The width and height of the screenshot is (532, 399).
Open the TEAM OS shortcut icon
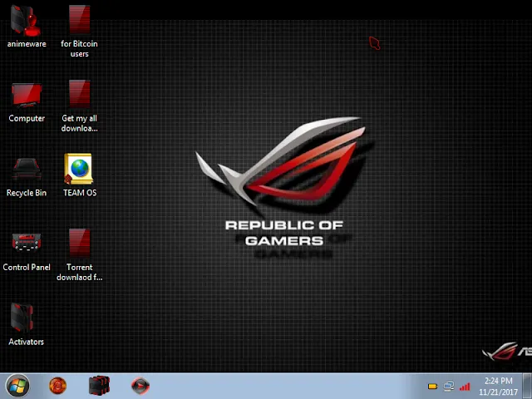(x=78, y=169)
